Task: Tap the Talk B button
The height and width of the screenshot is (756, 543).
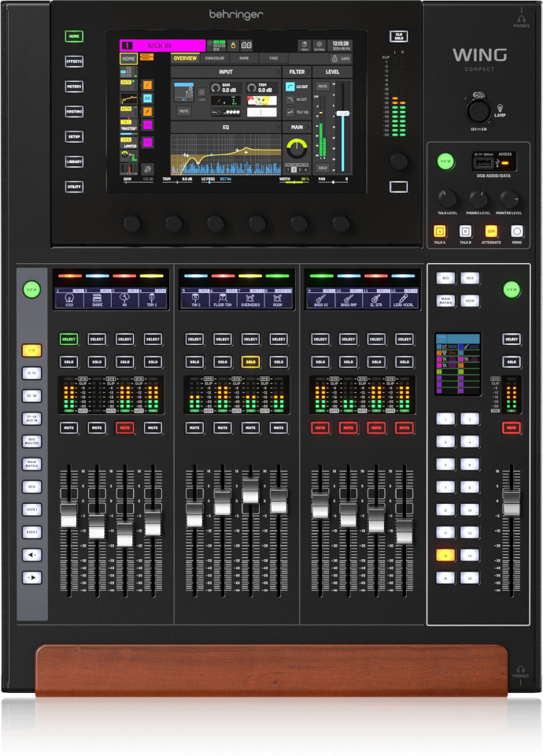Action: [x=465, y=232]
